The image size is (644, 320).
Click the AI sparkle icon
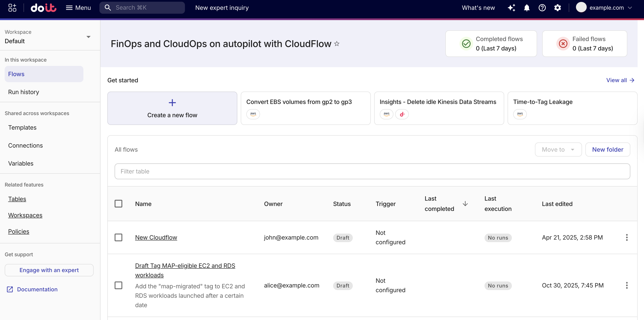click(511, 8)
